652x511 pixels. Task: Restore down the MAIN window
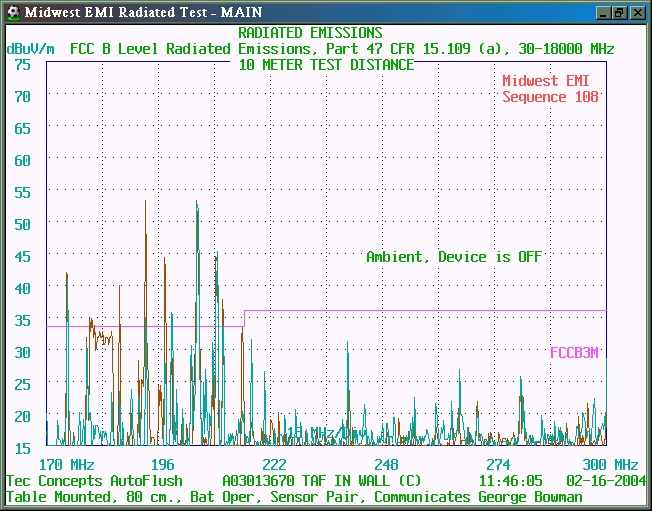(x=620, y=12)
